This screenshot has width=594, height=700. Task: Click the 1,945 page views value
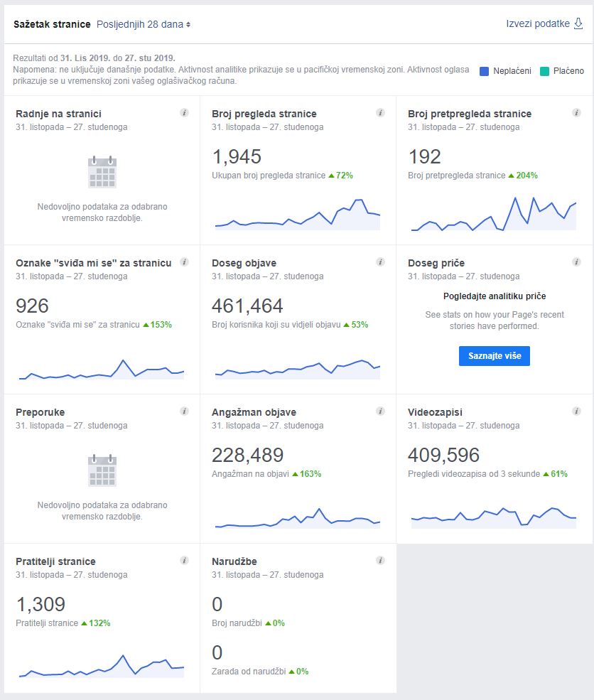coord(237,156)
